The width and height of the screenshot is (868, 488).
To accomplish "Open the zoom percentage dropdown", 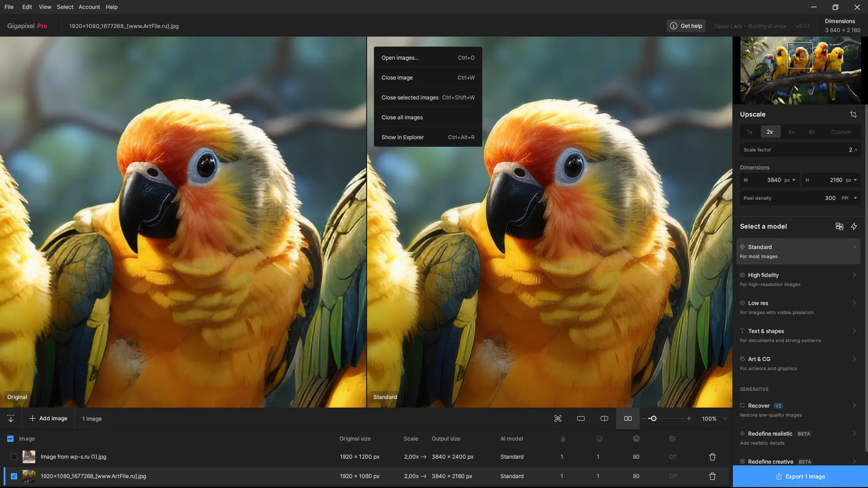I will tap(725, 419).
